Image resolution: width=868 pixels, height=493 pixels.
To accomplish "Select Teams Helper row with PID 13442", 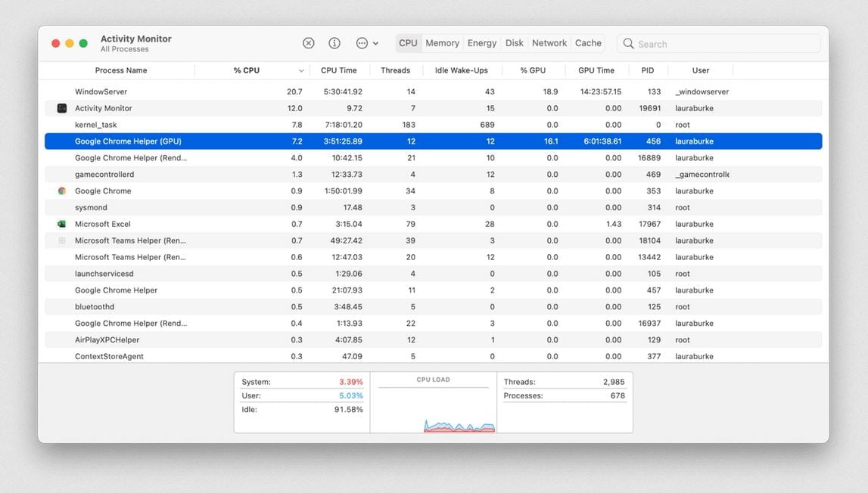I will click(434, 257).
